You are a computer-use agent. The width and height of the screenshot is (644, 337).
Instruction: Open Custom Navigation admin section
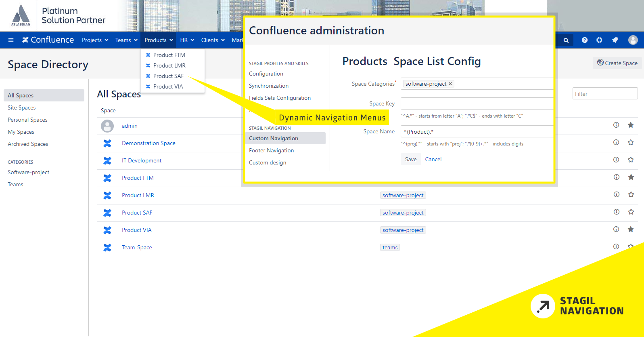tap(285, 138)
